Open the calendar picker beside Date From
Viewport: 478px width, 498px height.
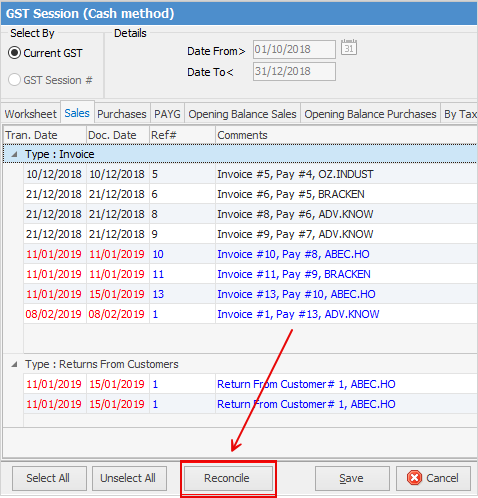pyautogui.click(x=349, y=47)
